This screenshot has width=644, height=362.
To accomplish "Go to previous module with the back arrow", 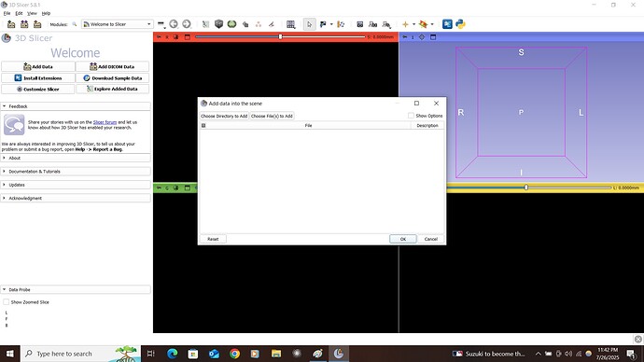I will [174, 24].
